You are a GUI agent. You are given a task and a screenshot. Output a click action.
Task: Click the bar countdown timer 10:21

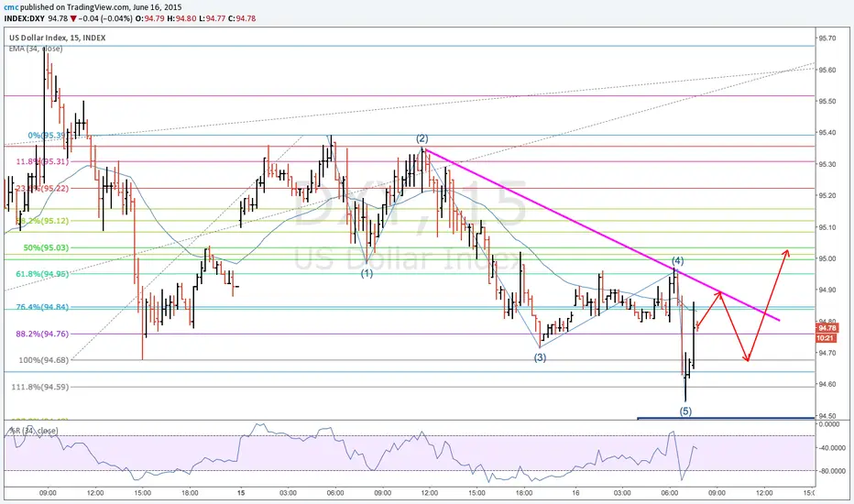(826, 338)
